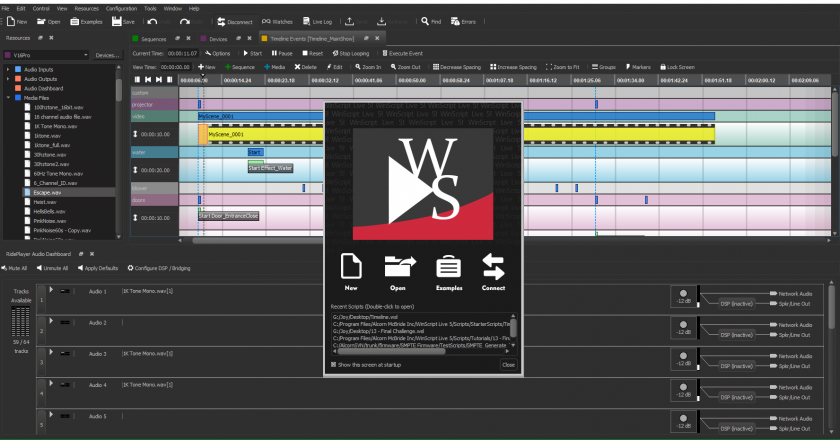The image size is (840, 440).
Task: Click the Send upload icon
Action: tap(349, 21)
